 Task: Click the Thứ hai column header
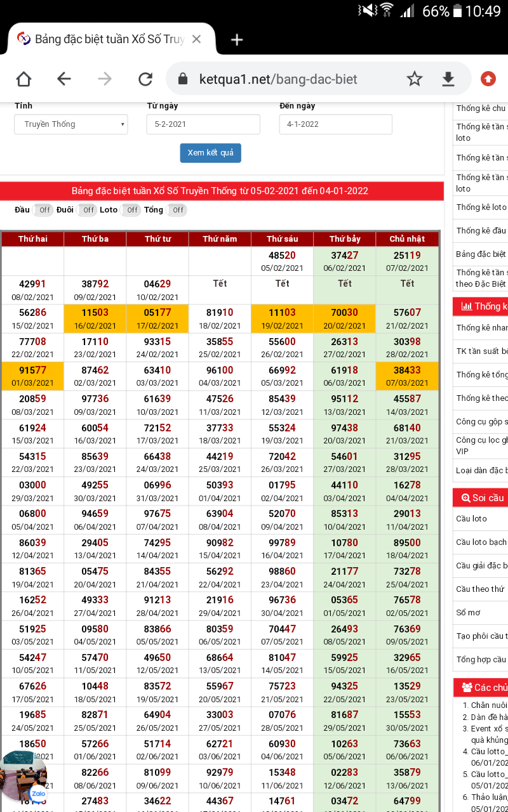tap(33, 239)
